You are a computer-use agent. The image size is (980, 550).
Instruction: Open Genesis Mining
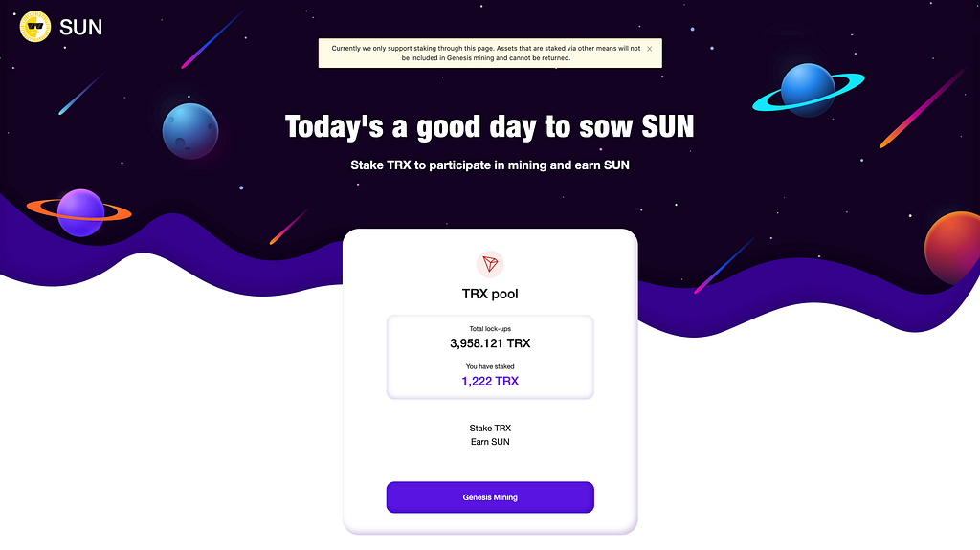pos(490,497)
